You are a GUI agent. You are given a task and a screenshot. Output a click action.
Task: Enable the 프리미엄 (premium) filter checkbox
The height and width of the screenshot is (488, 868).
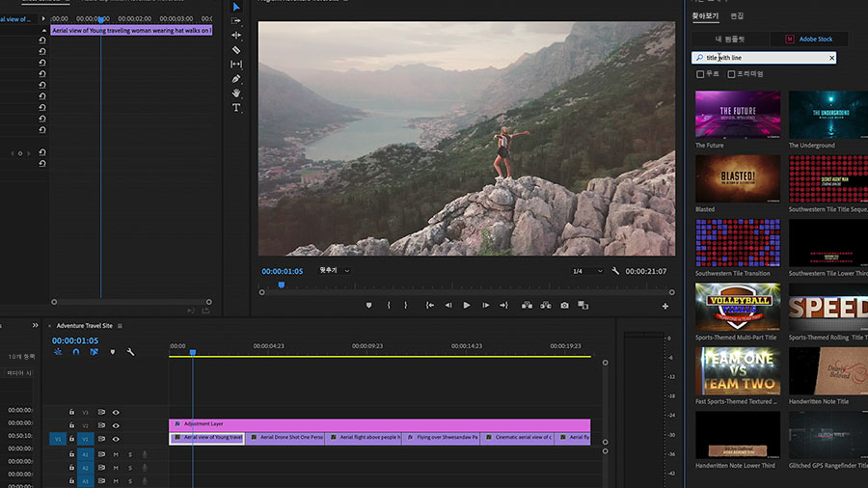[732, 74]
